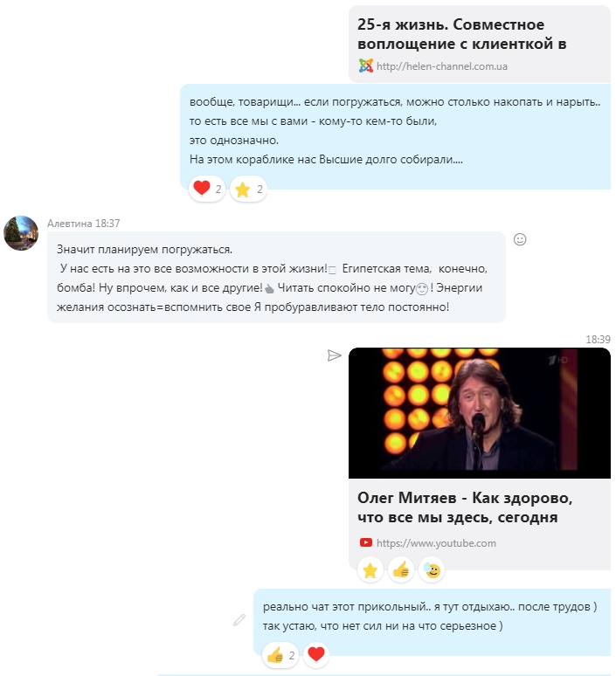Click the heart reaction on the ship message

(207, 189)
